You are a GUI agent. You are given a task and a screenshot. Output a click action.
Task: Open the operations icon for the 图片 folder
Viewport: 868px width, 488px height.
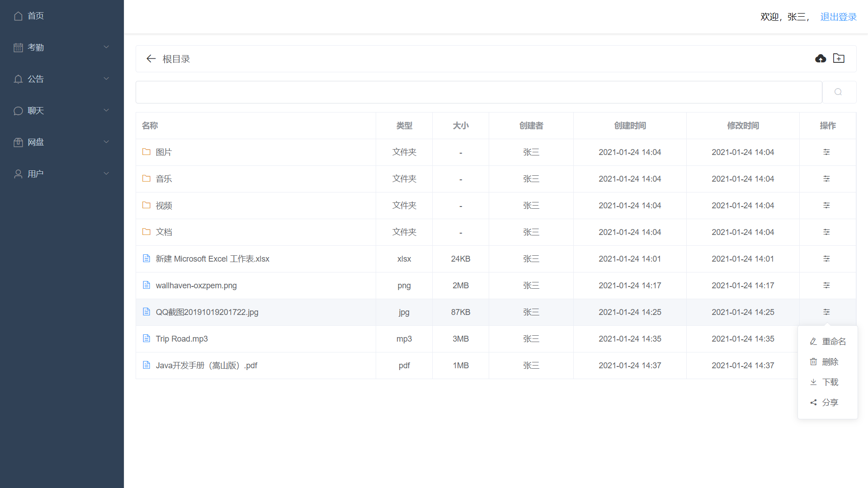826,152
